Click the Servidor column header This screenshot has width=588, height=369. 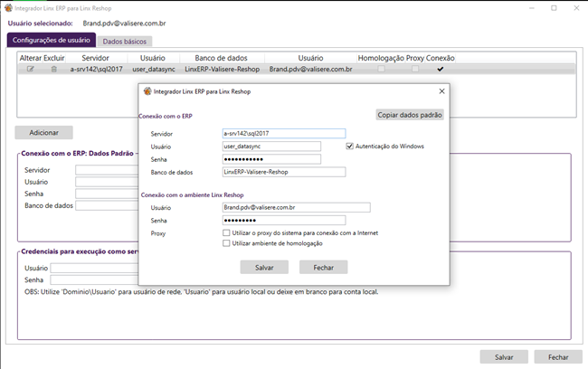(x=96, y=58)
